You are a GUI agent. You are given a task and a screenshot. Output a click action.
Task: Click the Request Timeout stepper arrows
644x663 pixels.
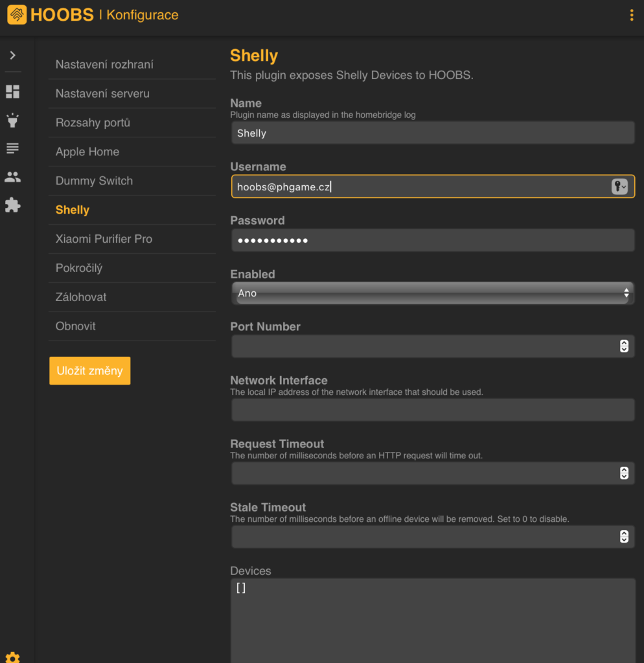pyautogui.click(x=624, y=473)
